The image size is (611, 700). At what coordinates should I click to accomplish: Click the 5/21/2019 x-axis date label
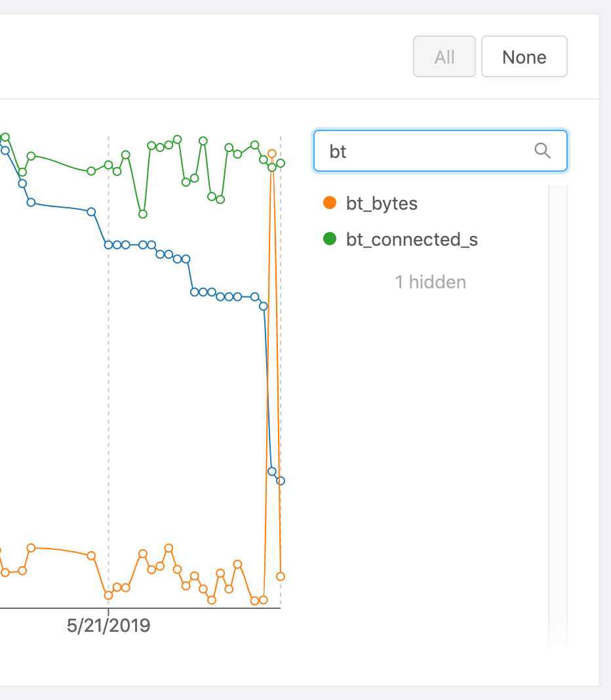click(109, 626)
